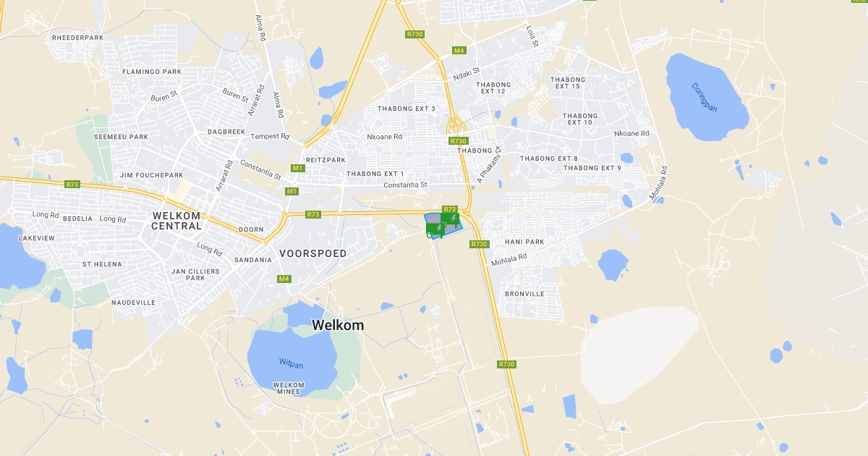This screenshot has width=868, height=456.
Task: Click the M1 shield beside Reitzpark
Action: pos(297,168)
